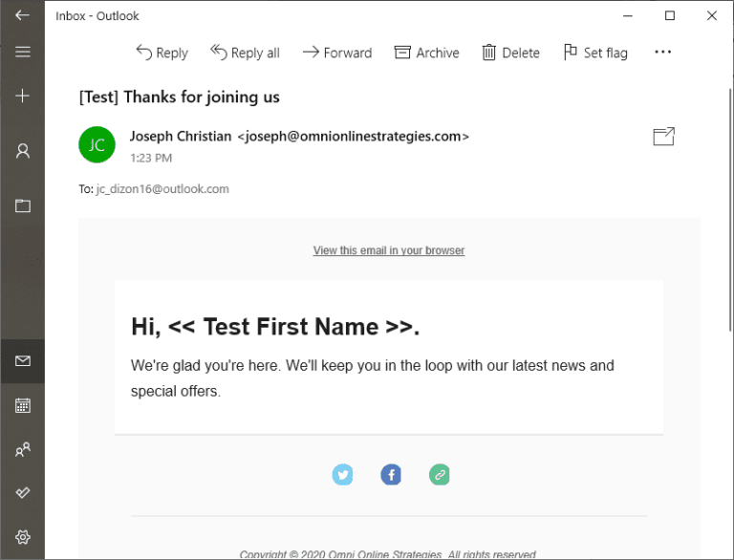Expand the hamburger navigation menu
734x560 pixels.
(22, 52)
